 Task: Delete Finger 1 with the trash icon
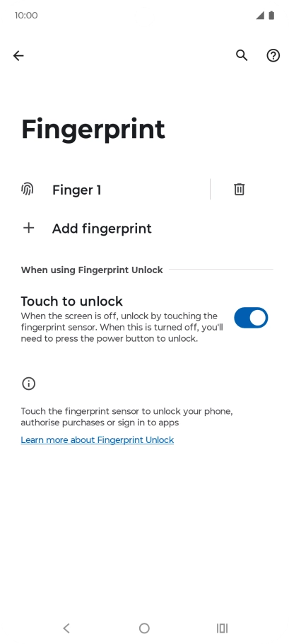click(240, 190)
